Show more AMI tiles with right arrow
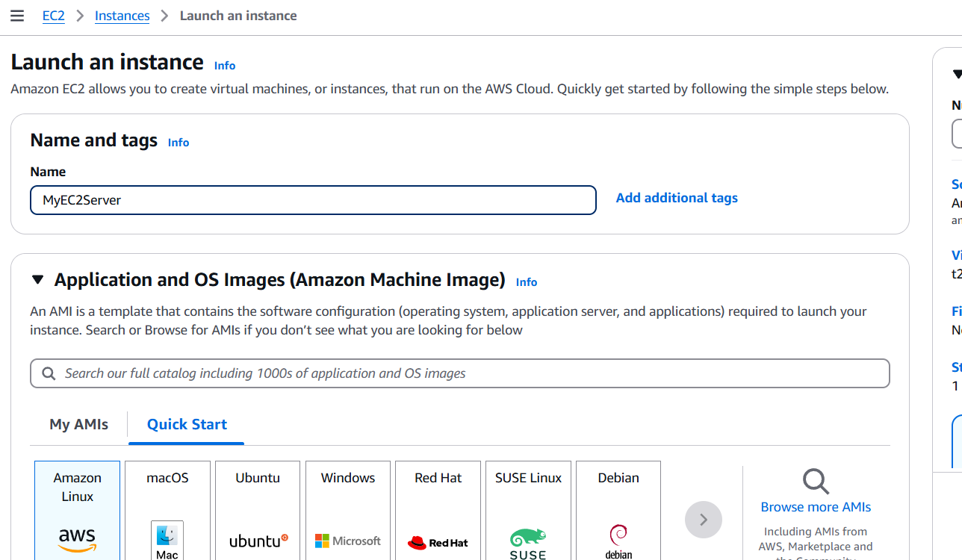Screen dimensions: 962x560 pos(704,520)
